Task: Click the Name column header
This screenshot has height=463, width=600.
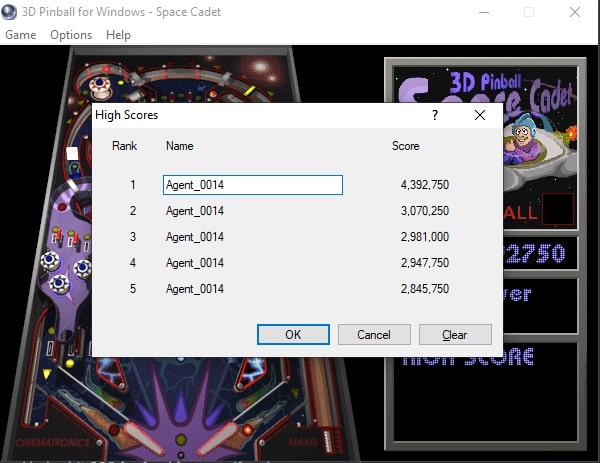Action: pyautogui.click(x=180, y=146)
